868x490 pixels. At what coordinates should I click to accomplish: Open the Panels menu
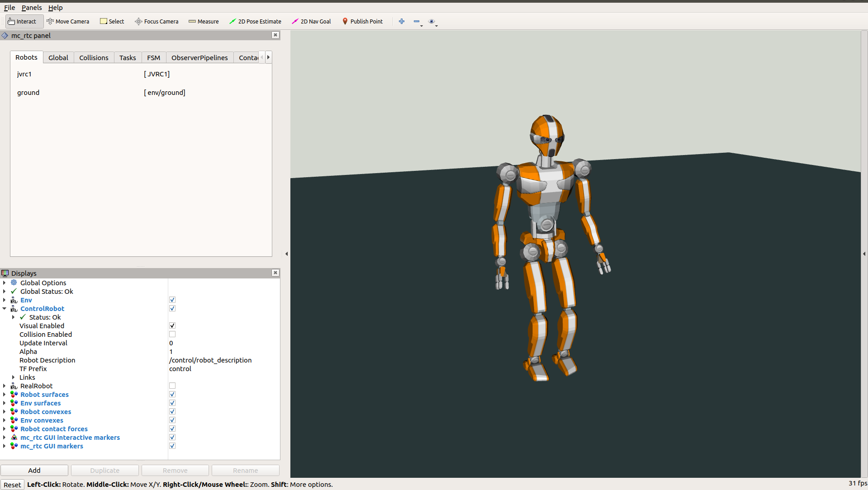tap(32, 8)
